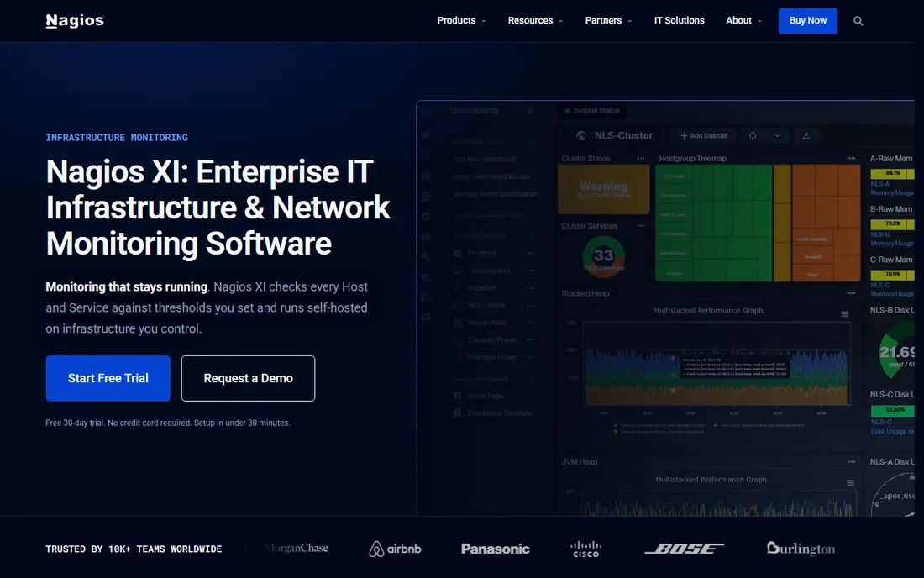
Task: Click the Cisco logo
Action: (x=585, y=549)
